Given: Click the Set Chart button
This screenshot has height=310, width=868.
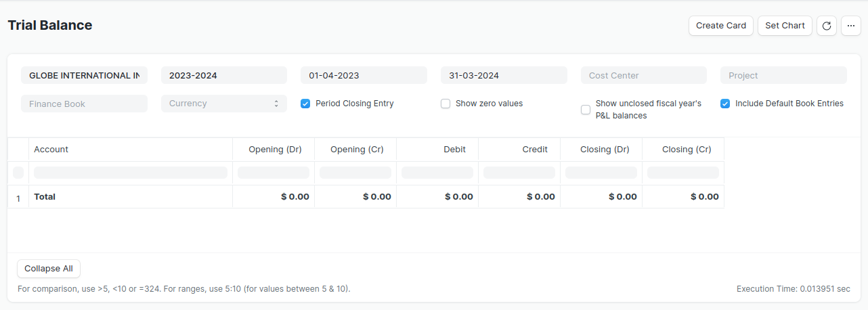Looking at the screenshot, I should (x=785, y=26).
